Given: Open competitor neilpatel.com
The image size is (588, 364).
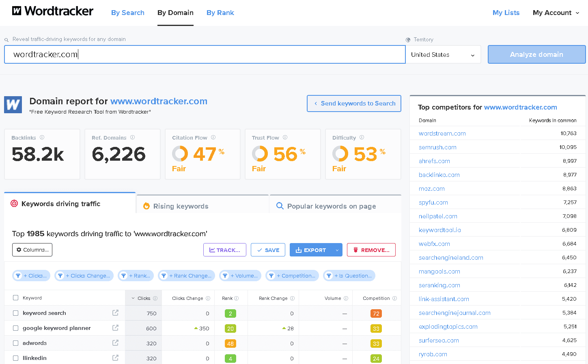Looking at the screenshot, I should (x=438, y=216).
